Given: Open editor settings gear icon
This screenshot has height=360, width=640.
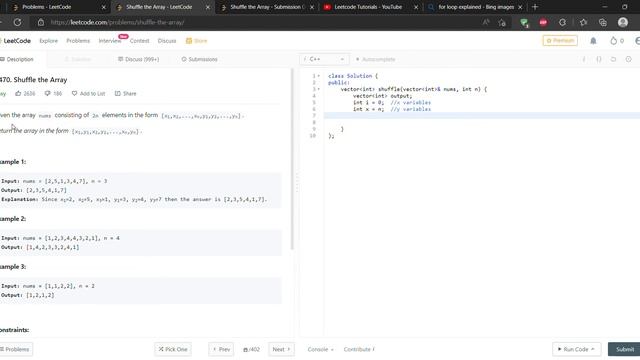Looking at the screenshot, I should 629,59.
